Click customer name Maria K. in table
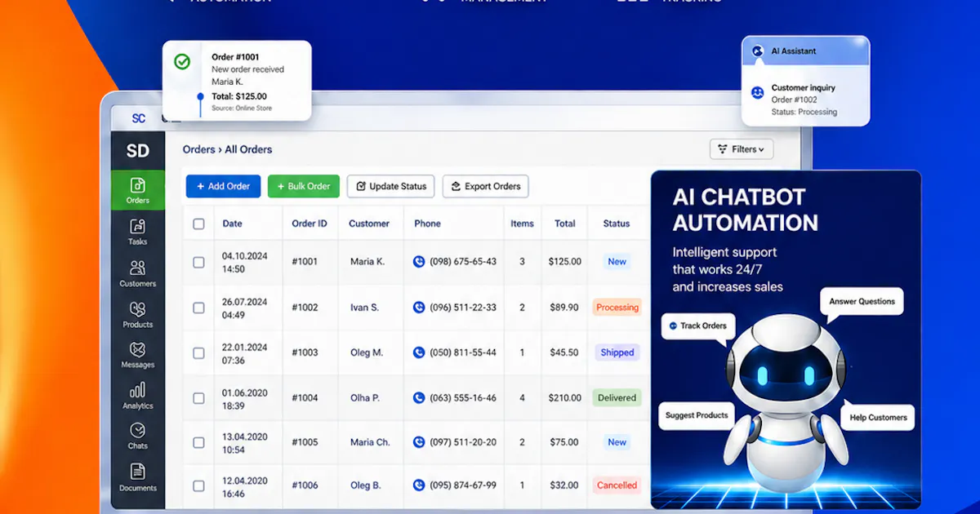 tap(367, 262)
